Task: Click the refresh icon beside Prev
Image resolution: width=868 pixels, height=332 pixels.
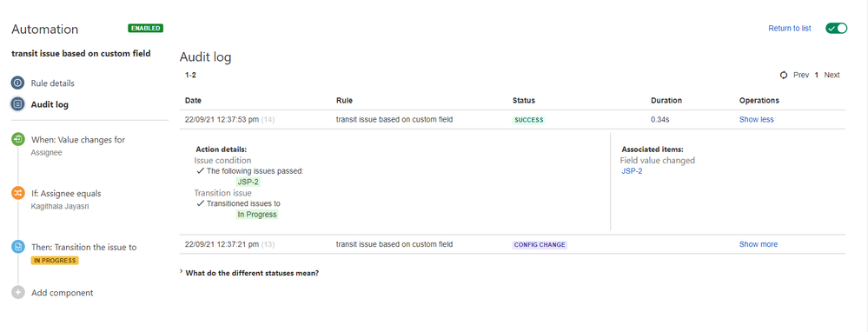Action: (784, 76)
